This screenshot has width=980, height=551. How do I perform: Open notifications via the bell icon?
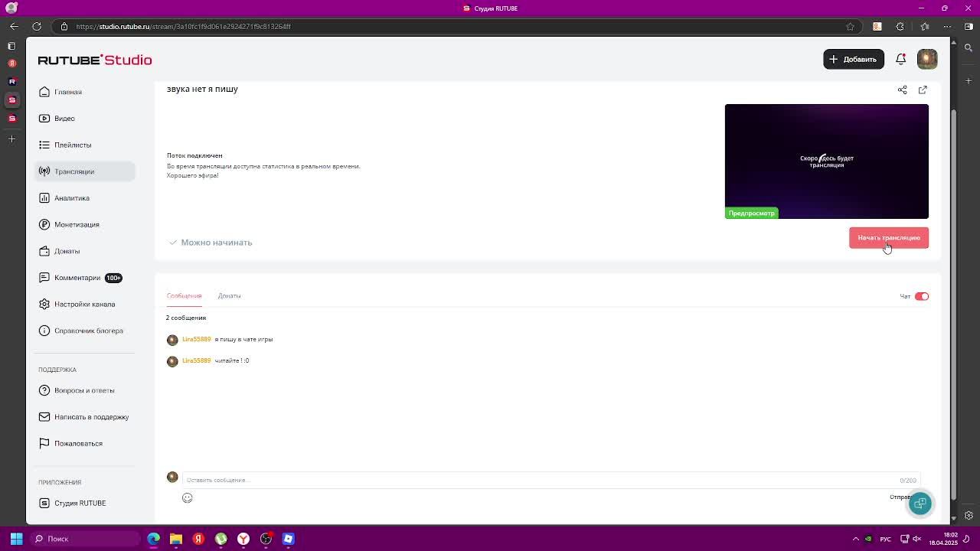(x=901, y=59)
